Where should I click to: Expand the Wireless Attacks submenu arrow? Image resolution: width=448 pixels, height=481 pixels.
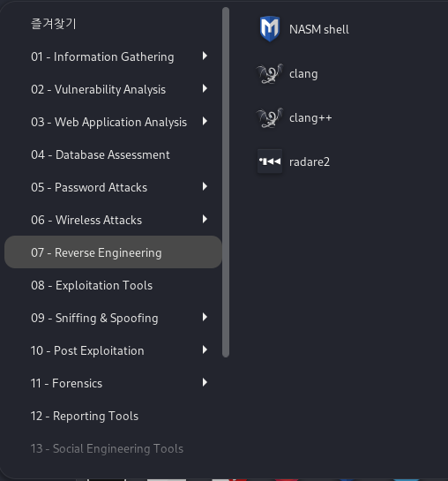click(x=205, y=219)
